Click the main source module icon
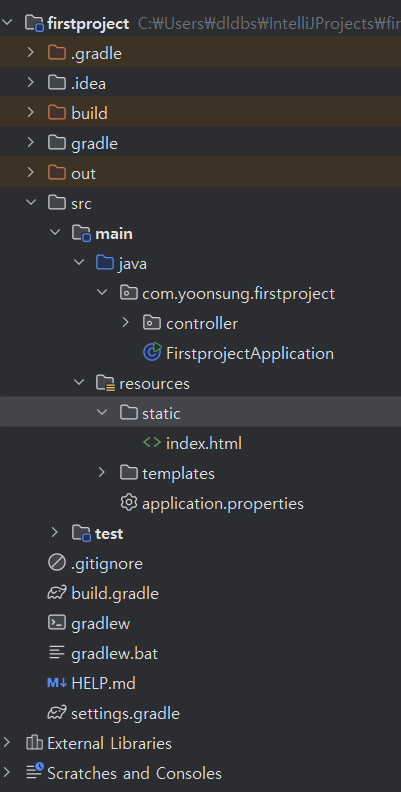401x792 pixels. [x=81, y=233]
